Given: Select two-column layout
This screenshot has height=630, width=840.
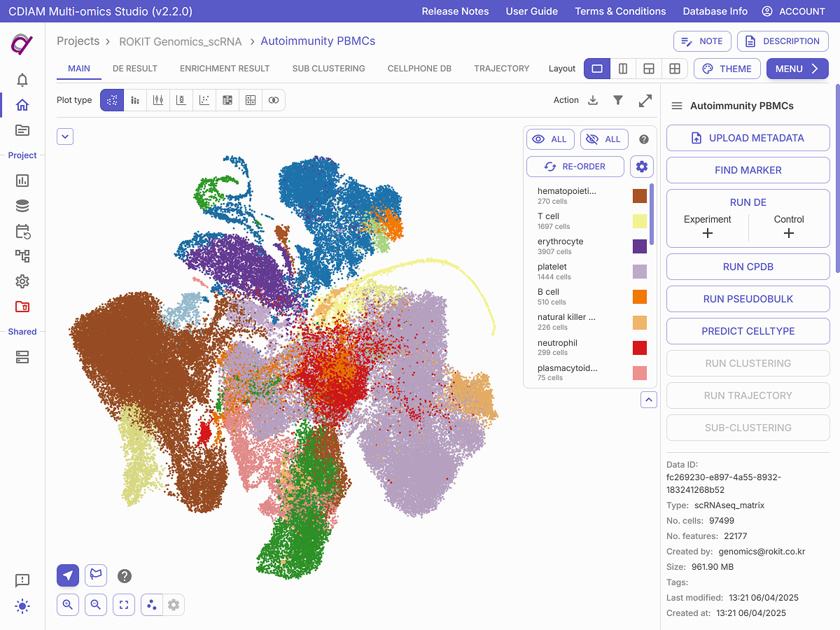Looking at the screenshot, I should pyautogui.click(x=623, y=69).
